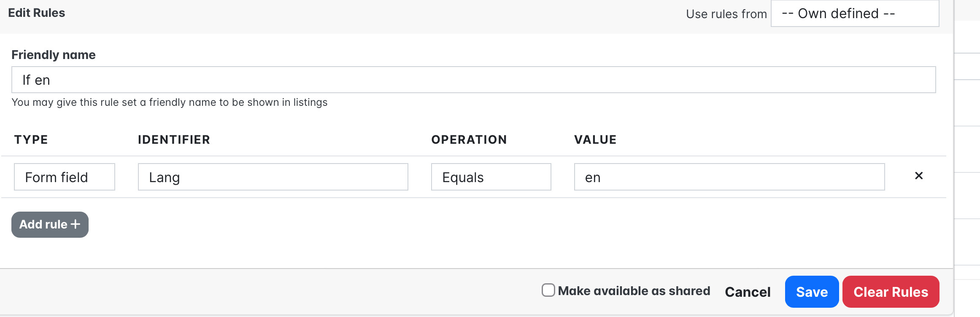The height and width of the screenshot is (317, 980).
Task: Save the rule set
Action: [x=811, y=292]
